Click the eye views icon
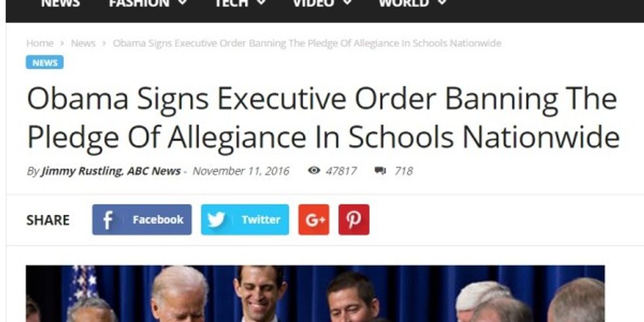 [314, 170]
